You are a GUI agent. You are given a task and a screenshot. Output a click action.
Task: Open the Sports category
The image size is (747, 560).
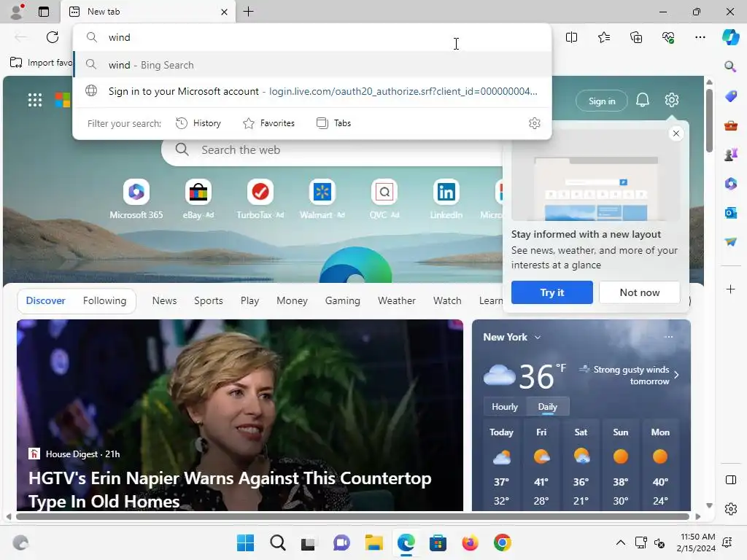pos(208,300)
